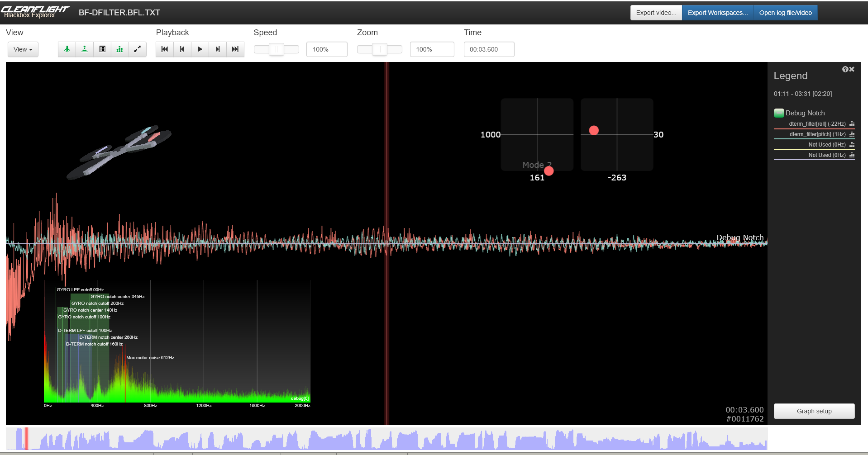Toggle the craft display icon

[x=67, y=49]
